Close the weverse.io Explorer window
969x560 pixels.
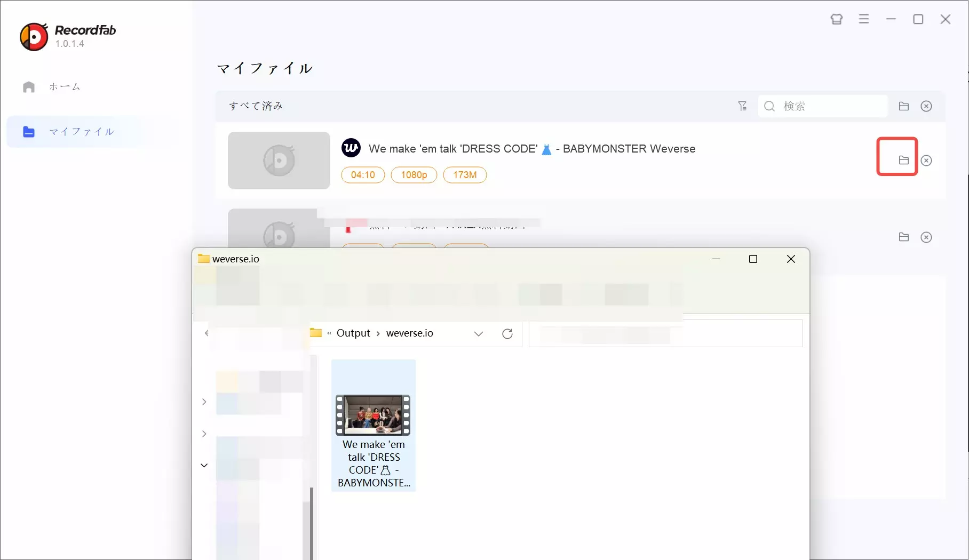coord(791,259)
